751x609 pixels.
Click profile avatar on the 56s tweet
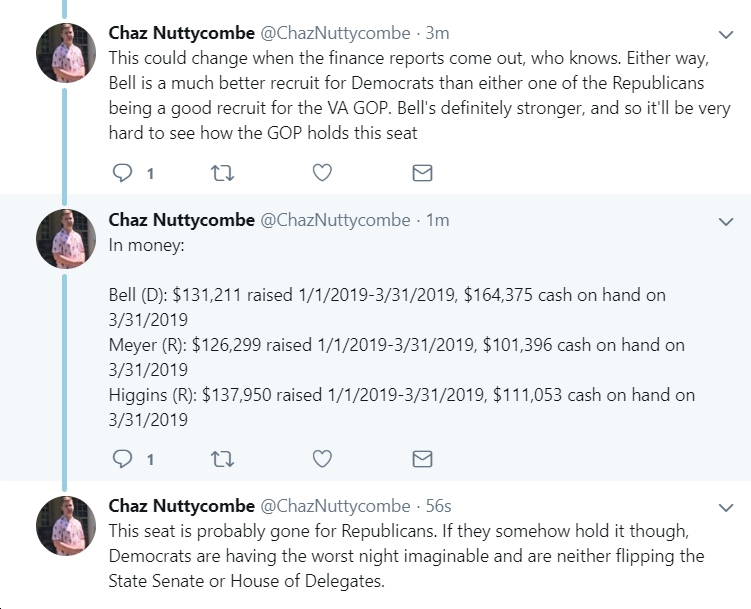66,526
